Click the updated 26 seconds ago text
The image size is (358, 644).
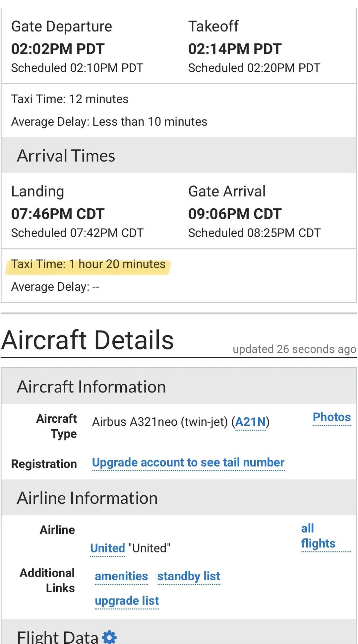coord(294,349)
